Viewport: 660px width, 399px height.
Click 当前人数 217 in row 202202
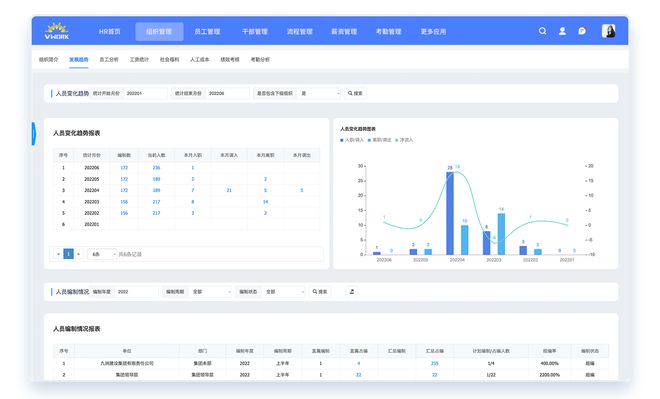(156, 213)
